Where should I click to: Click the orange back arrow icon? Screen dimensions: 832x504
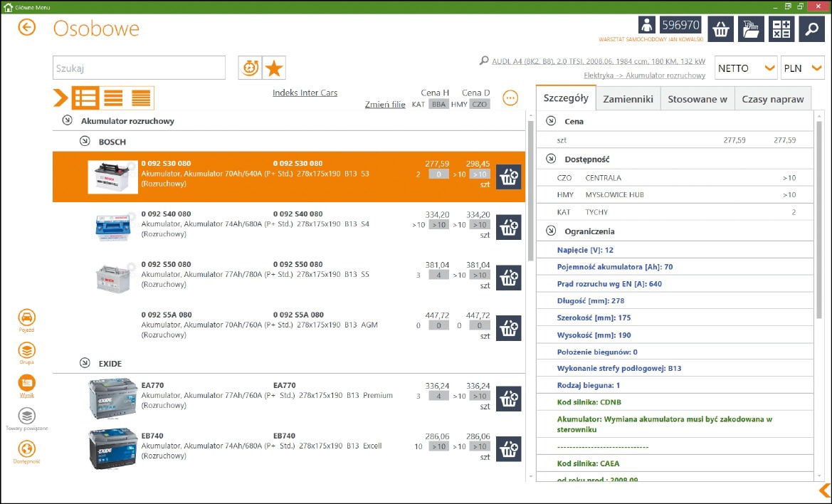tap(27, 28)
